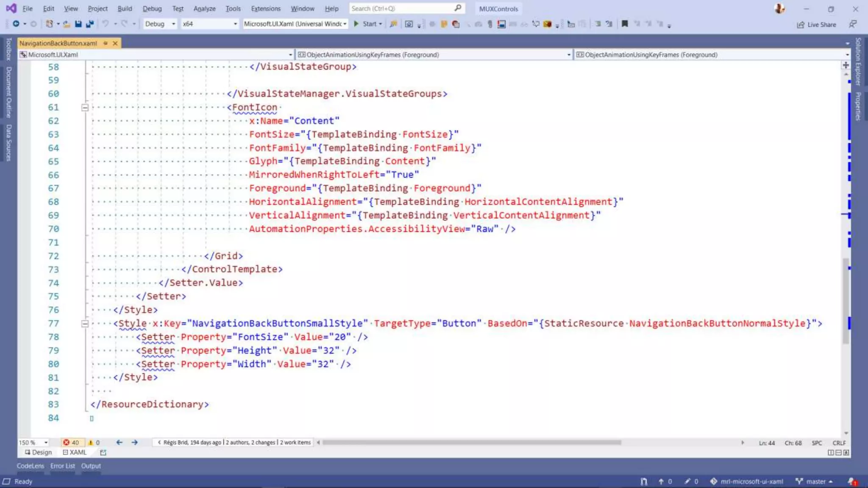Pin the NavigationBackButton.xaml tab
This screenshot has height=488, width=868.
[105, 43]
